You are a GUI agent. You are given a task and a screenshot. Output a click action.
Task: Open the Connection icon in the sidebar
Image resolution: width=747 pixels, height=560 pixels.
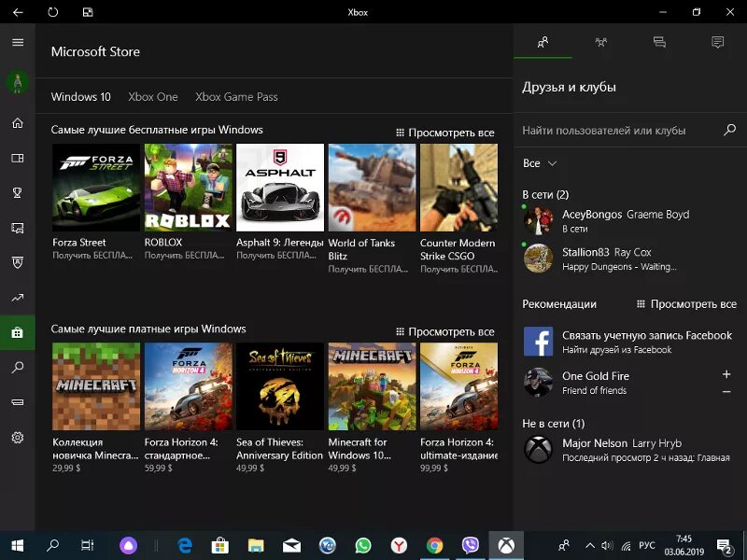(x=18, y=402)
